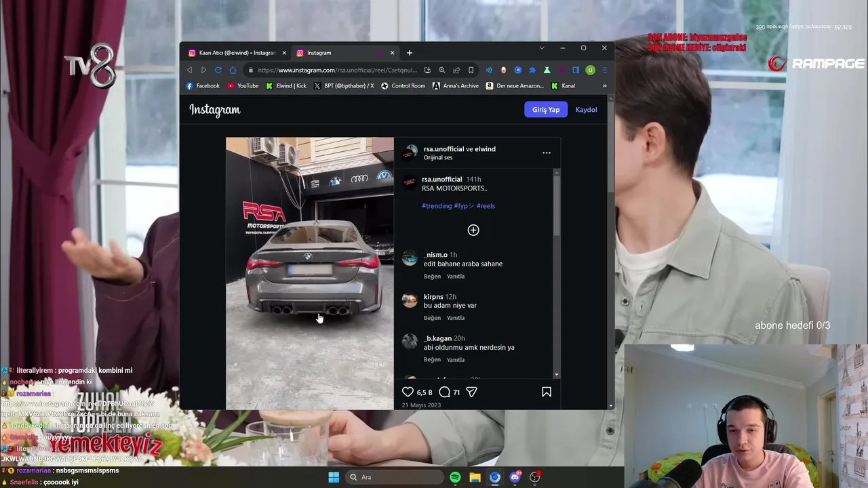Open Discord from the taskbar

click(515, 477)
